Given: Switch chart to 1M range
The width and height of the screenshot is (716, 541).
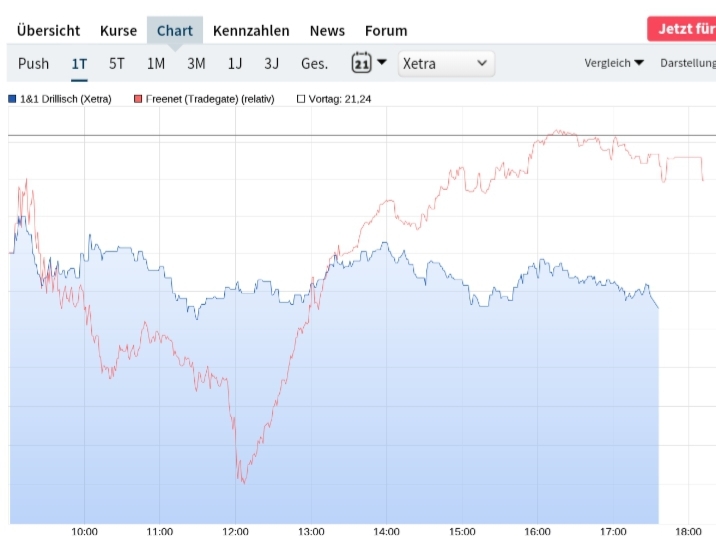Looking at the screenshot, I should [156, 63].
